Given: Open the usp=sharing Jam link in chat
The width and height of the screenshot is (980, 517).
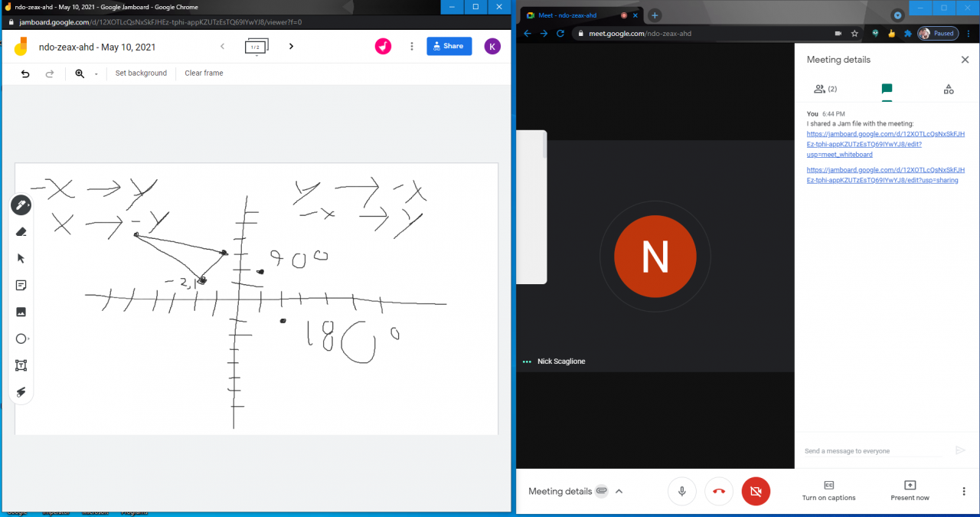Looking at the screenshot, I should [886, 175].
